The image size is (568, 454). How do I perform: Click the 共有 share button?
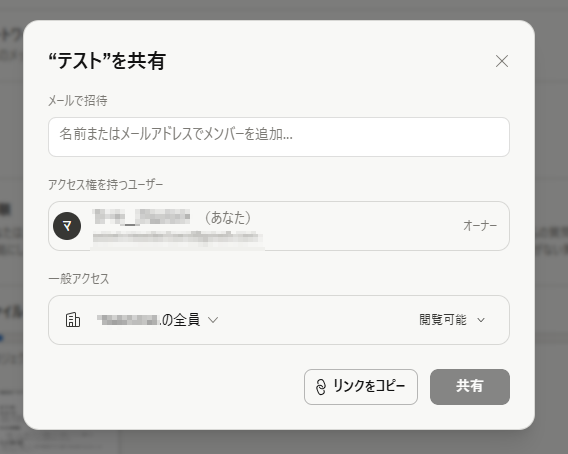[x=470, y=387]
